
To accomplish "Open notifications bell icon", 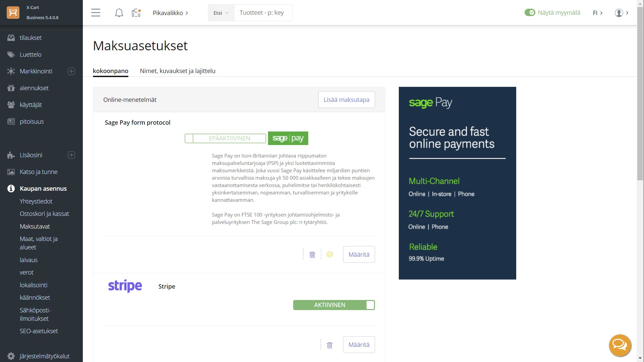I will pos(119,13).
